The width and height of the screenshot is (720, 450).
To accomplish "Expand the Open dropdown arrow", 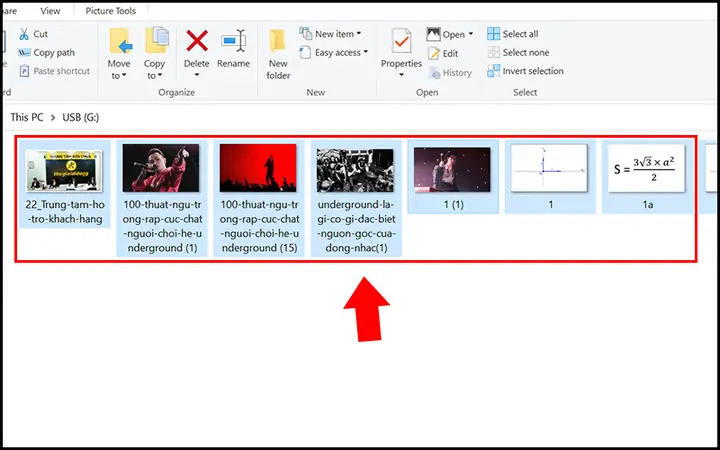I will (471, 34).
